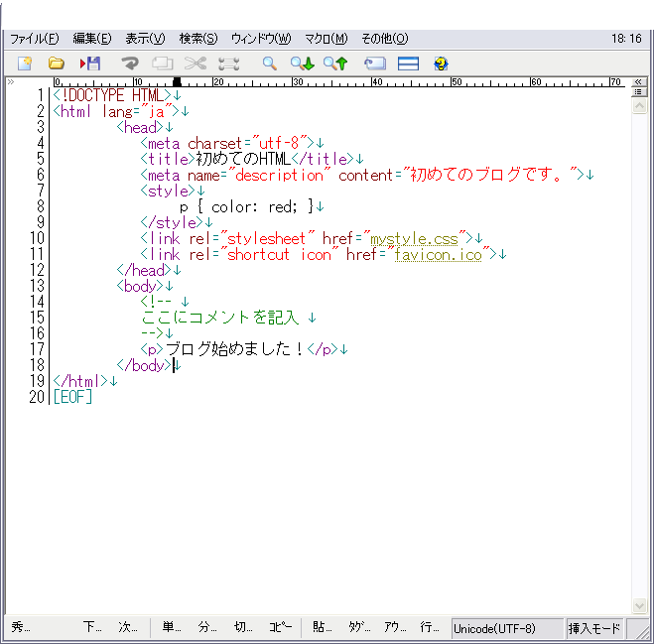Click the 行… function key button
Image resolution: width=654 pixels, height=644 pixels.
click(x=430, y=627)
